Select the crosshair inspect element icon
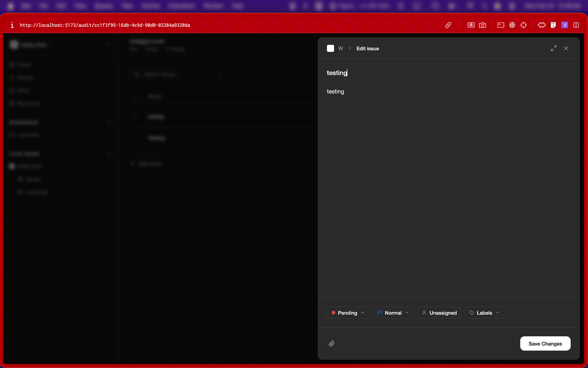This screenshot has width=588, height=368. pos(524,25)
